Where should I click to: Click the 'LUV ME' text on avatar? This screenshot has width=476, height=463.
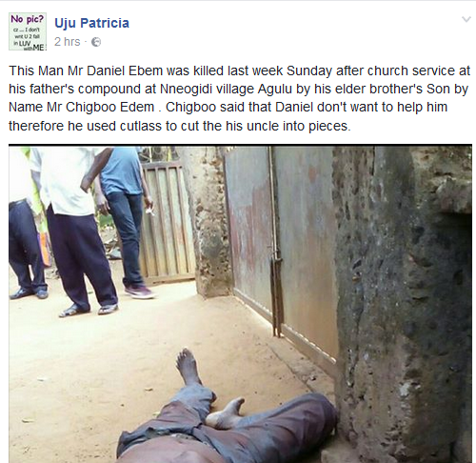(30, 46)
